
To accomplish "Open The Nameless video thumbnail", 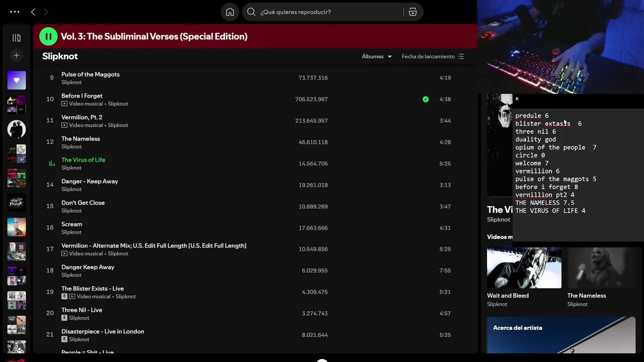I will point(601,267).
